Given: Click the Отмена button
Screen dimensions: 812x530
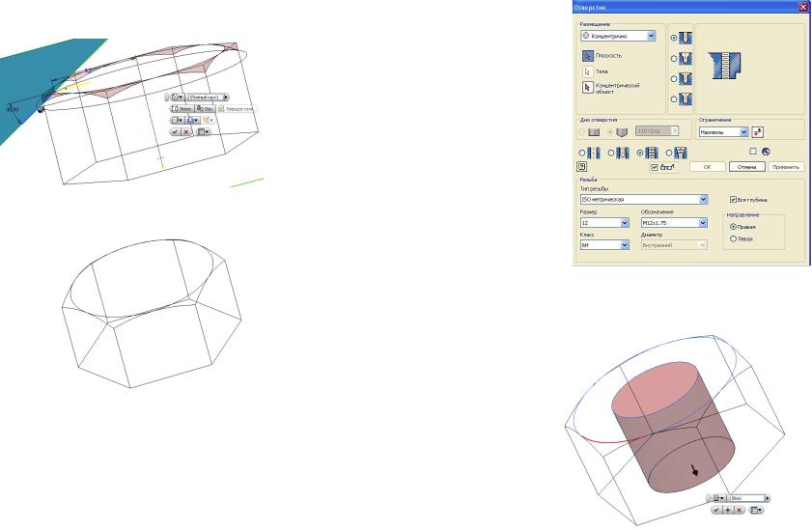Looking at the screenshot, I should click(x=746, y=167).
